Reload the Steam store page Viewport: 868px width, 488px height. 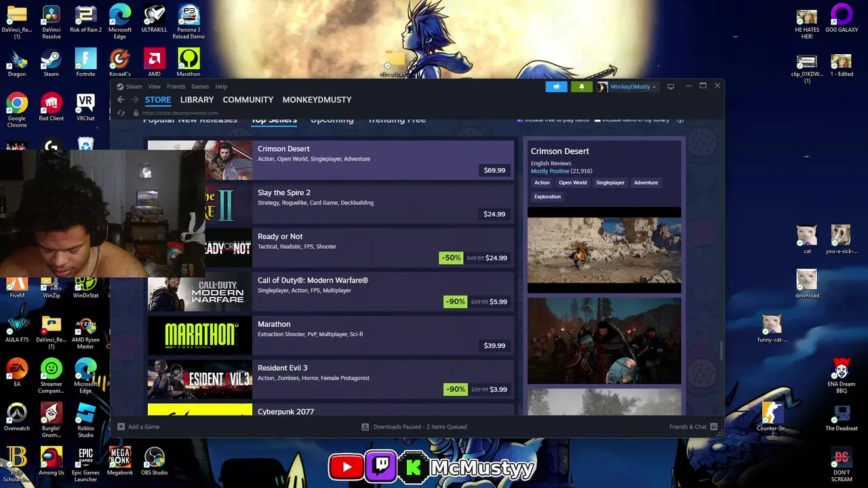(121, 113)
